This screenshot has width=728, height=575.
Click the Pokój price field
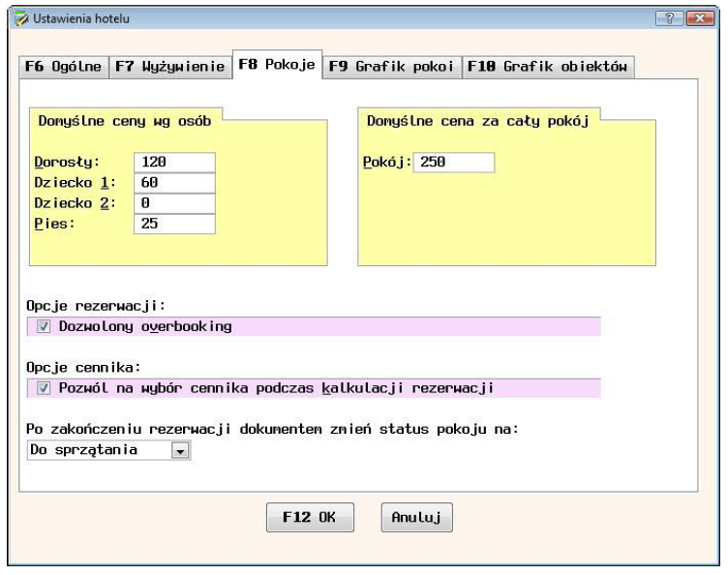454,163
